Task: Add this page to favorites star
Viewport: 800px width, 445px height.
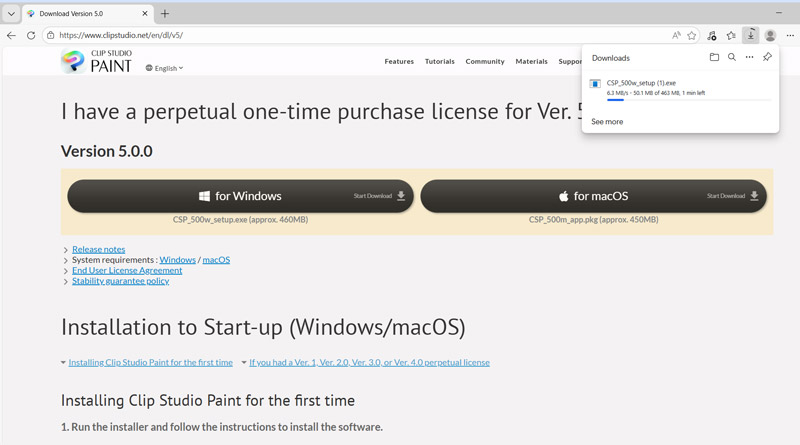Action: tap(691, 35)
